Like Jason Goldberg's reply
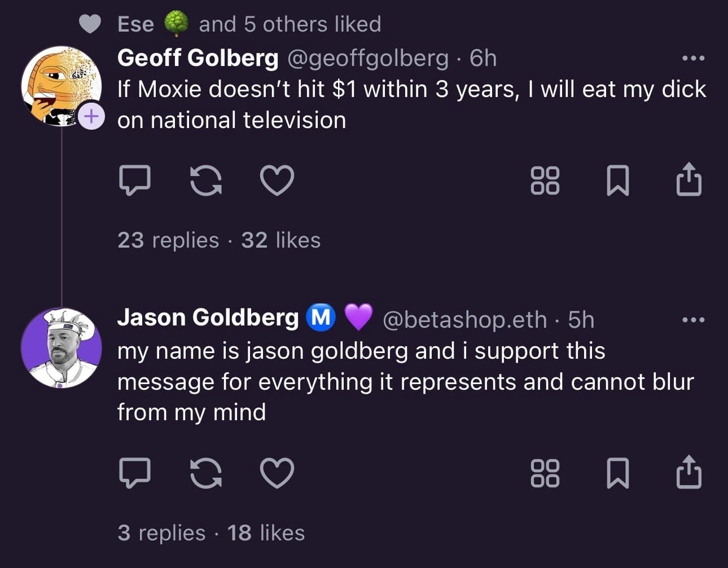 tap(277, 472)
